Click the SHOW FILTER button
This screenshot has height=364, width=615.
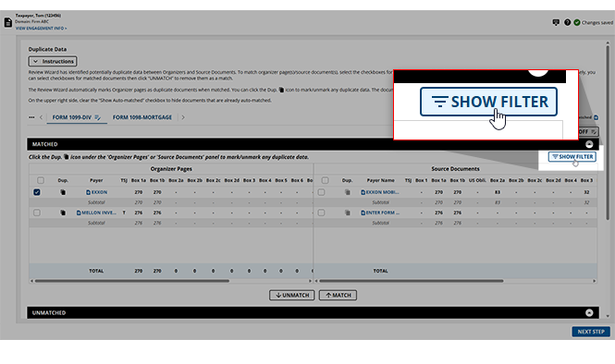click(572, 157)
